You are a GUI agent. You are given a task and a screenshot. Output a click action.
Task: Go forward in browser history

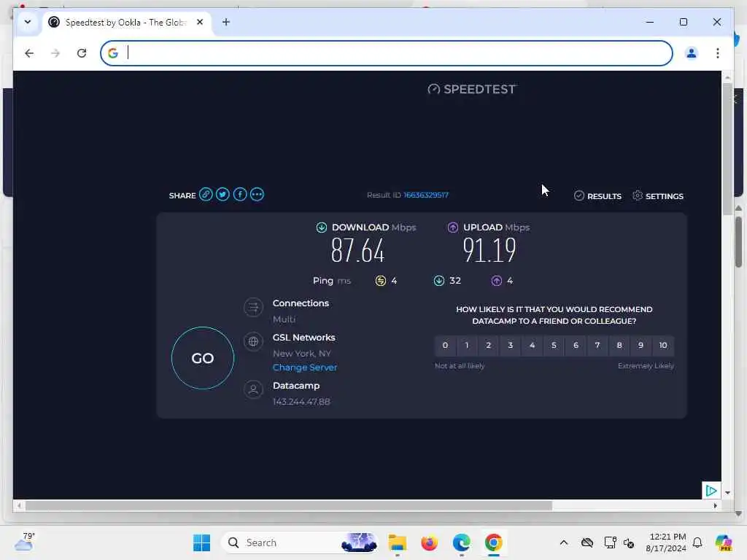[55, 52]
